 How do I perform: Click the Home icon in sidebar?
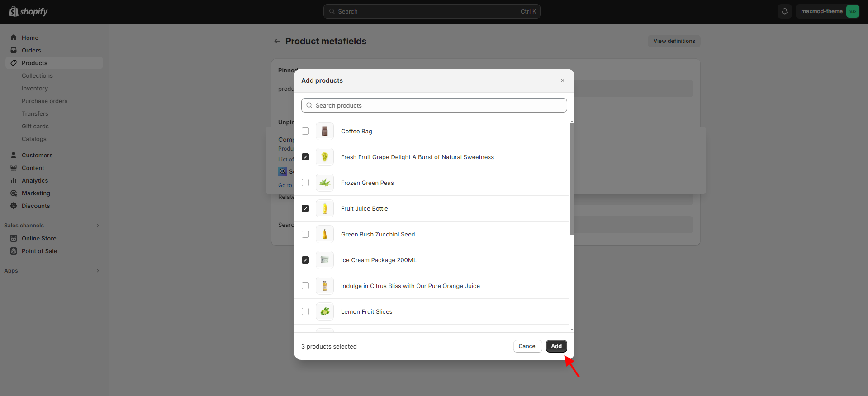14,38
